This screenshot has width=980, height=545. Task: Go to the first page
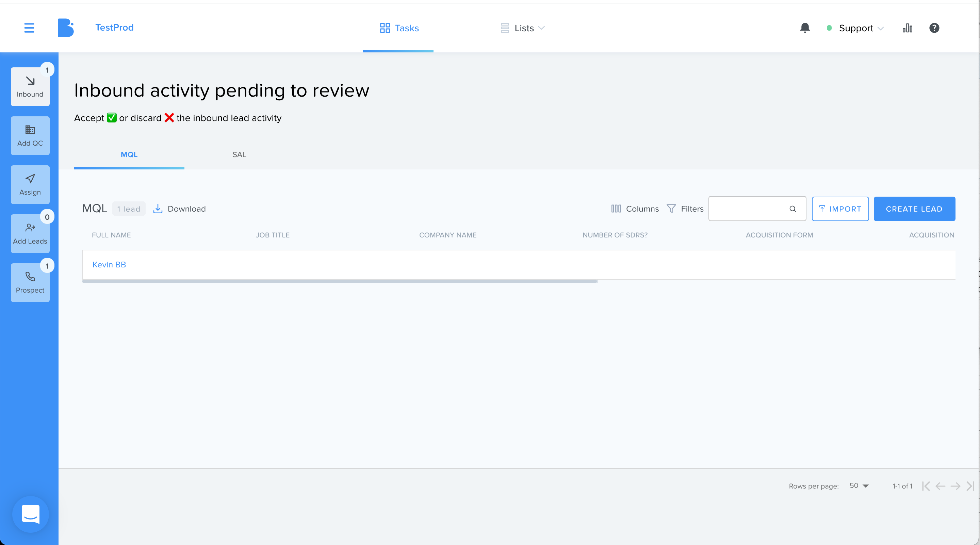point(926,486)
